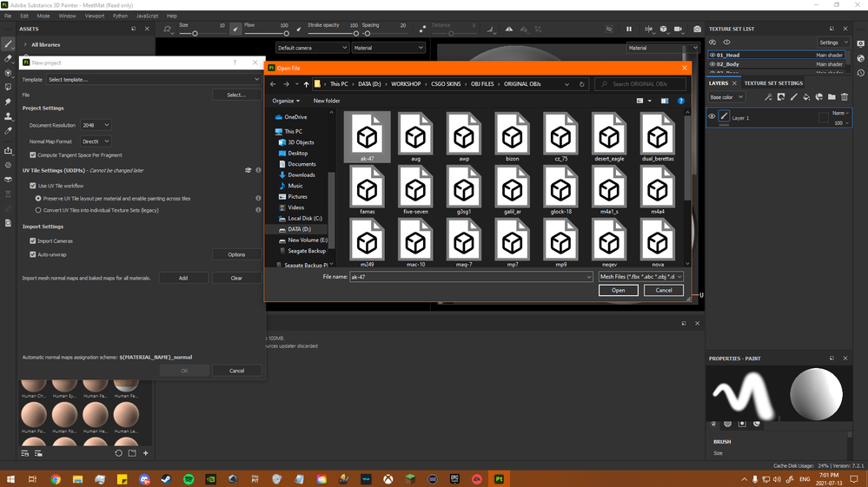Toggle Import Cameras checkbox
Image resolution: width=868 pixels, height=487 pixels.
tap(33, 241)
